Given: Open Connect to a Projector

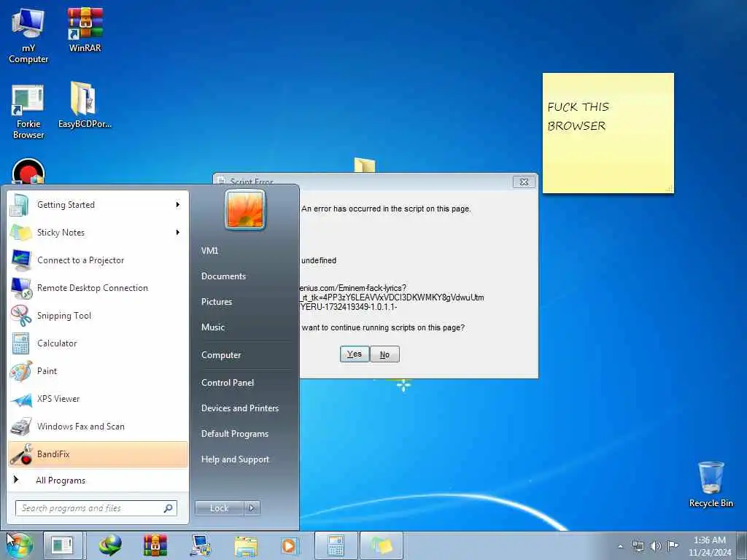Looking at the screenshot, I should click(98, 260).
